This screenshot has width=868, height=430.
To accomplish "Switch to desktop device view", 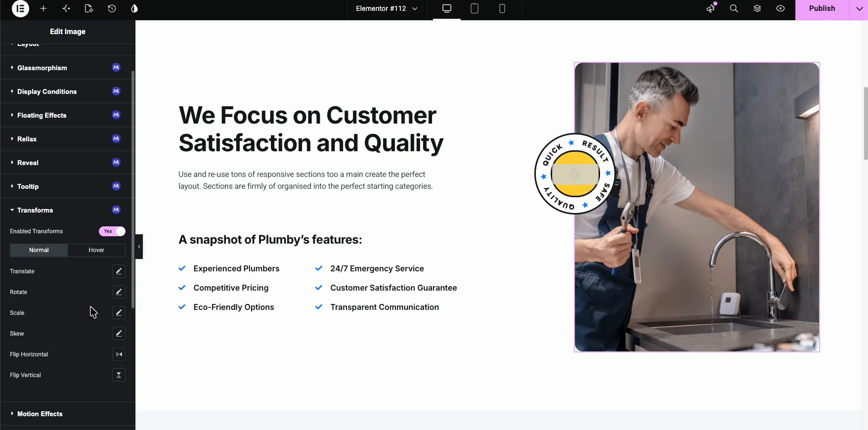I will (x=447, y=8).
